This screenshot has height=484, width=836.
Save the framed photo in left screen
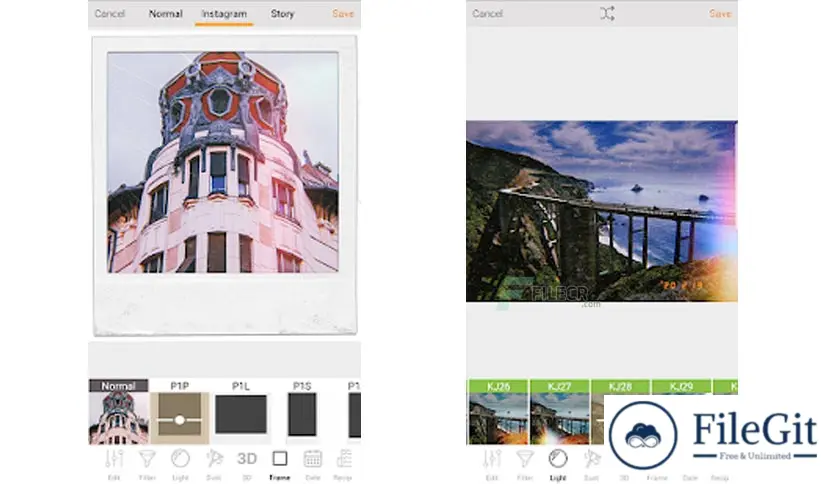pos(343,13)
